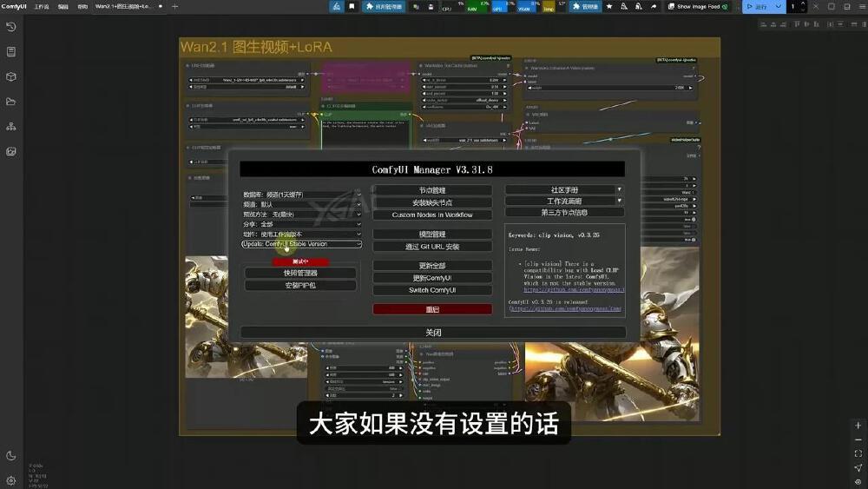
Task: Click the 模型管理 button
Action: point(432,235)
